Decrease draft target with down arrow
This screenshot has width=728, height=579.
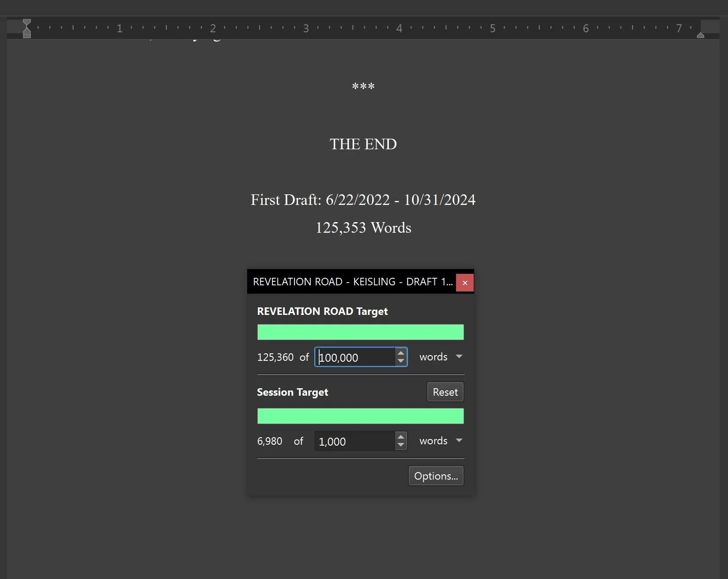(401, 361)
